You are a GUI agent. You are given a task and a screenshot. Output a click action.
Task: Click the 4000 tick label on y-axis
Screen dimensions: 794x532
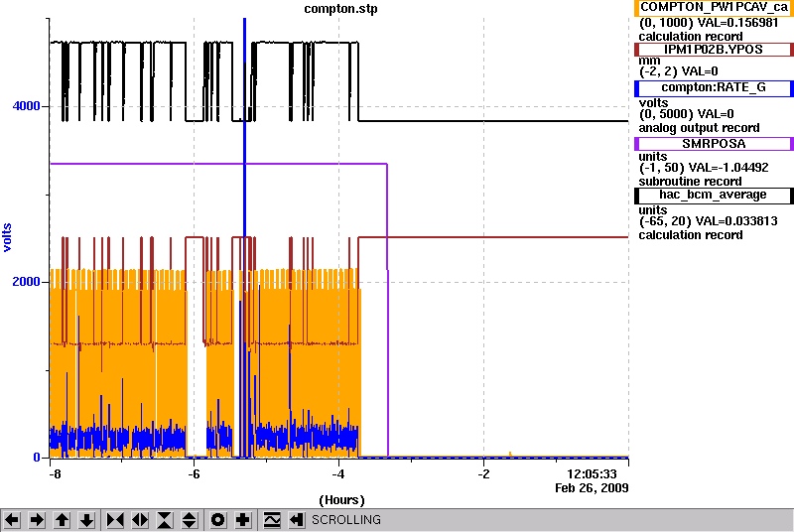[27, 106]
